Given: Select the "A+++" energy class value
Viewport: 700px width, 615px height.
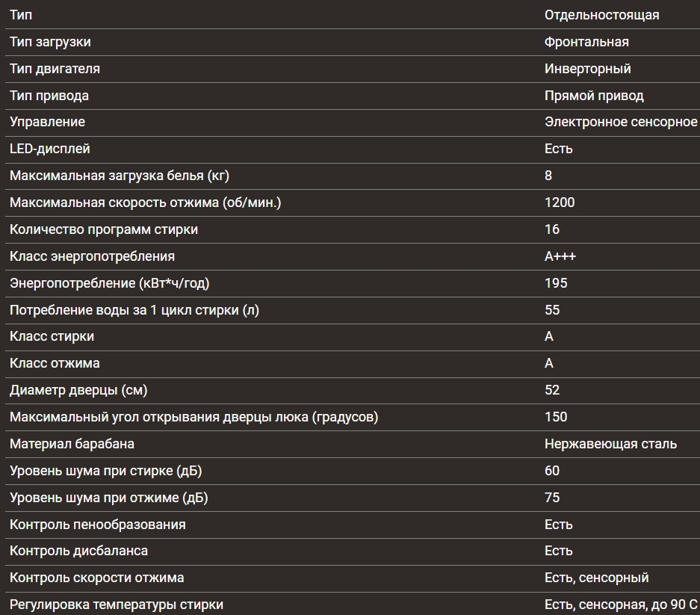Looking at the screenshot, I should [560, 256].
